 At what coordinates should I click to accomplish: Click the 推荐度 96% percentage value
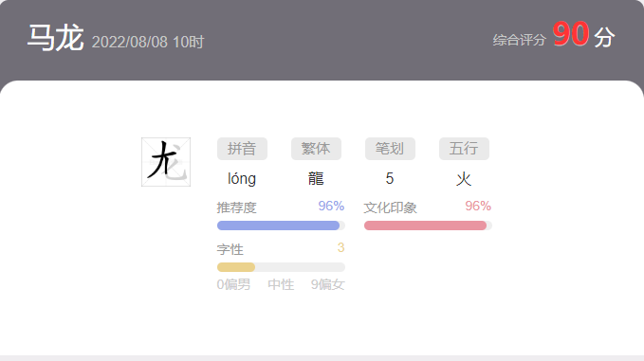pyautogui.click(x=331, y=206)
